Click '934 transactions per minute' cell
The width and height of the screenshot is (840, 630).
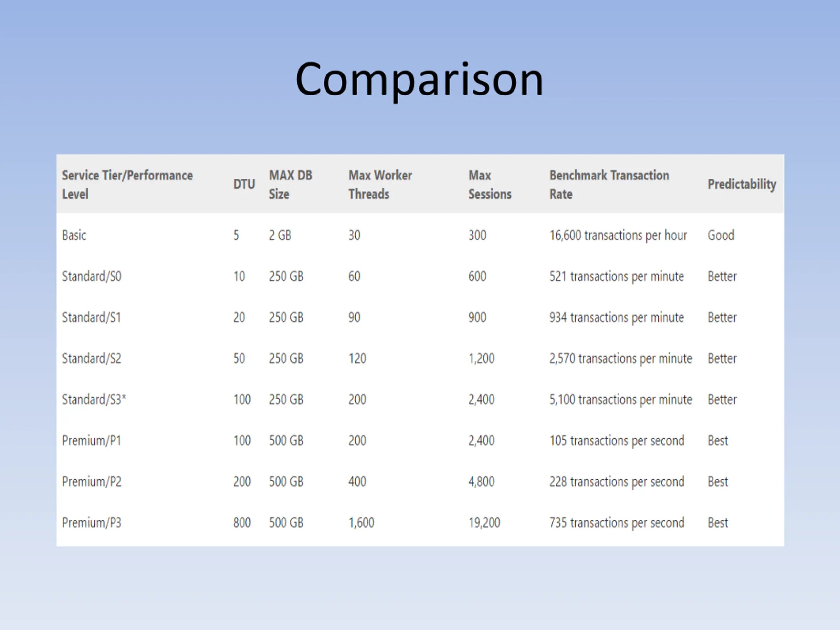(x=616, y=318)
